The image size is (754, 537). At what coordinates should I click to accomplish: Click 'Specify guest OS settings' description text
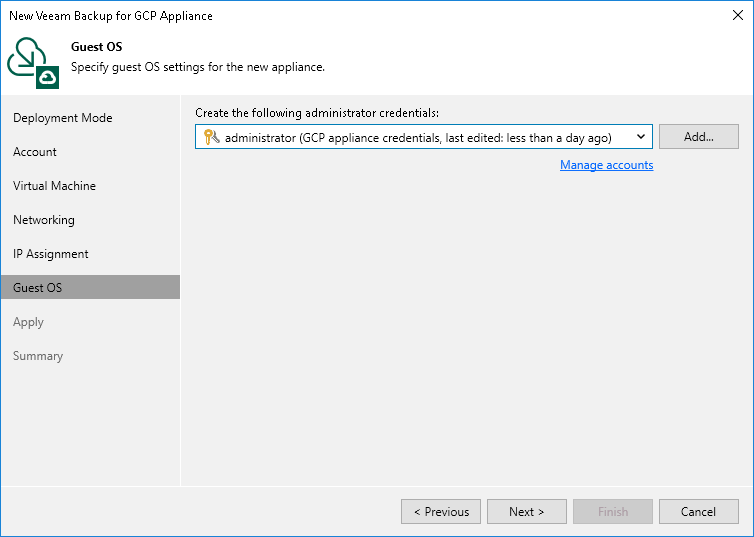[x=198, y=67]
